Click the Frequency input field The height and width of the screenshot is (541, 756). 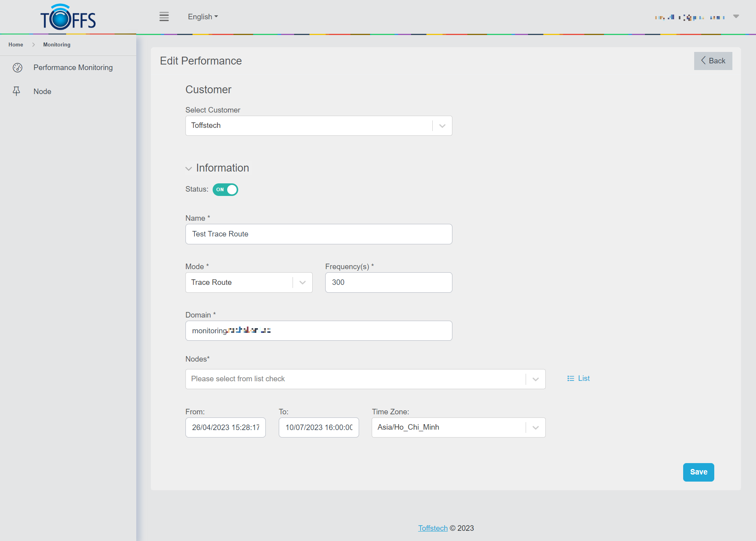click(388, 283)
